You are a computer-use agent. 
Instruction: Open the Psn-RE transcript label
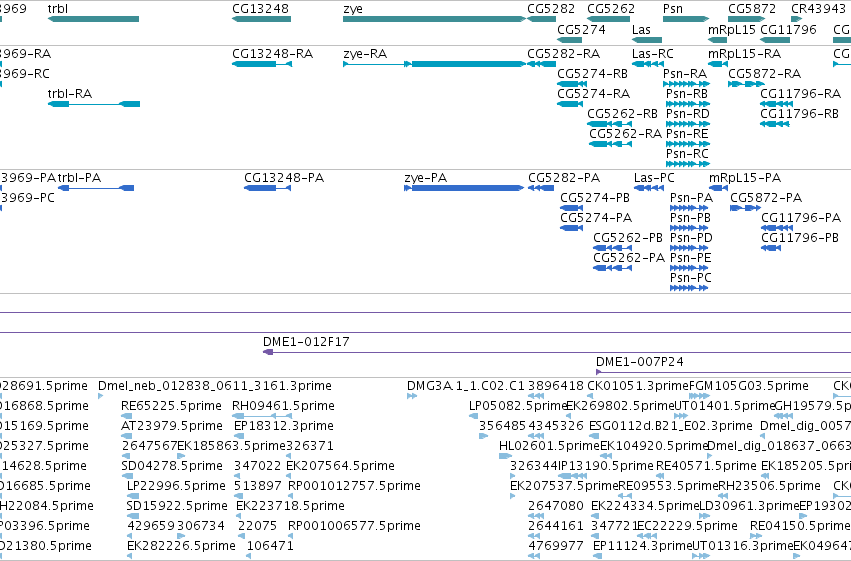pos(687,134)
